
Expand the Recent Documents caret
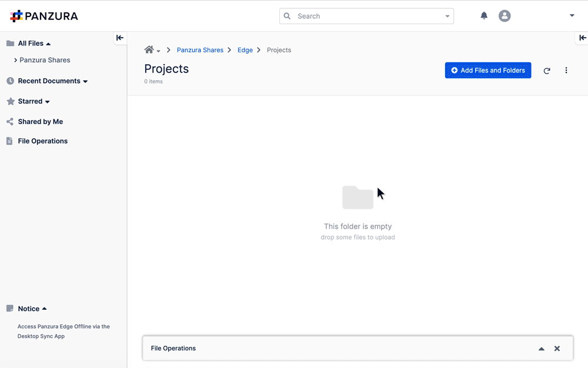(85, 81)
